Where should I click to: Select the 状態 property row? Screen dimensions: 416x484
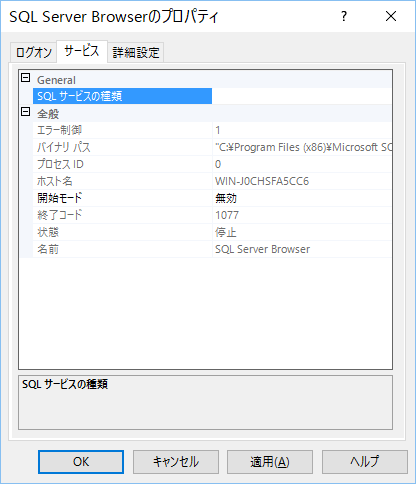pyautogui.click(x=212, y=232)
